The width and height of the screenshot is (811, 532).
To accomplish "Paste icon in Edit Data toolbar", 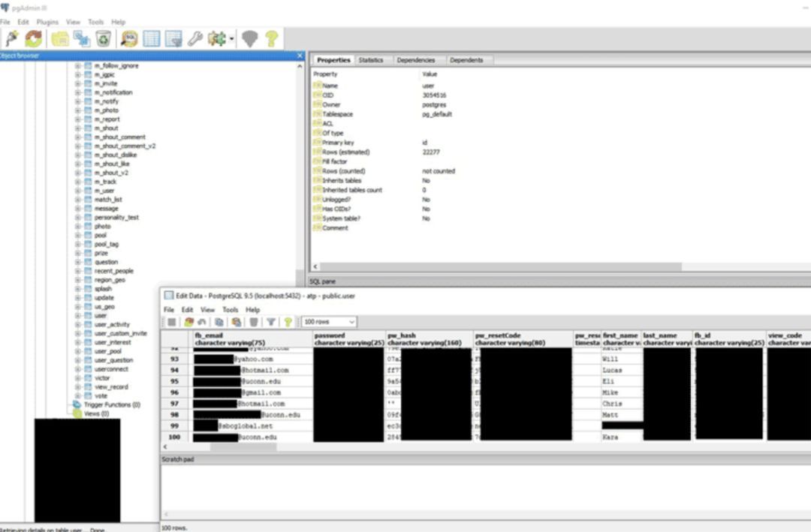I will click(x=237, y=322).
